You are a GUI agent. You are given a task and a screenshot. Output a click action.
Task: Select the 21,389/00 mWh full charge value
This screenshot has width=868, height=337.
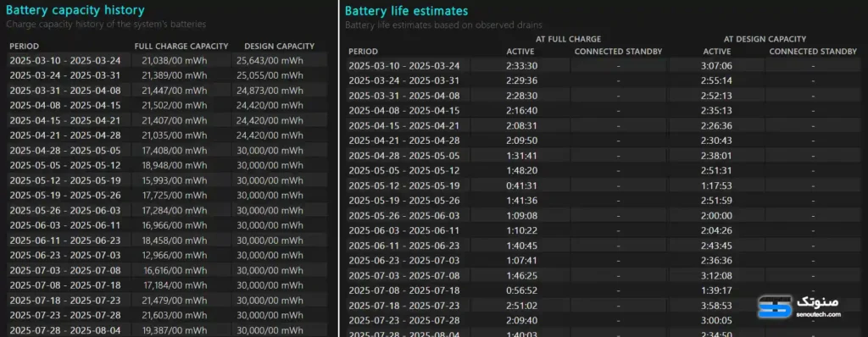(175, 75)
